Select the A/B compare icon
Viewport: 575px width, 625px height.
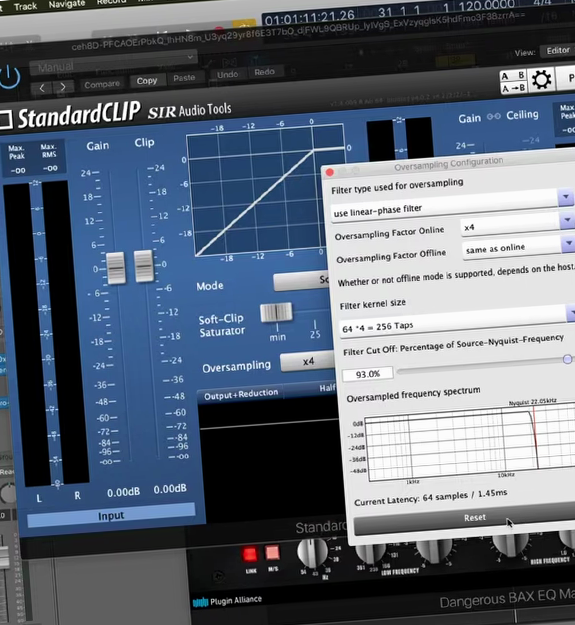pyautogui.click(x=513, y=75)
